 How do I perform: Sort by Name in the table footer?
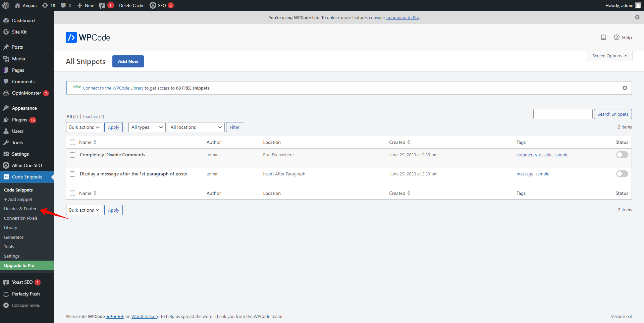88,193
